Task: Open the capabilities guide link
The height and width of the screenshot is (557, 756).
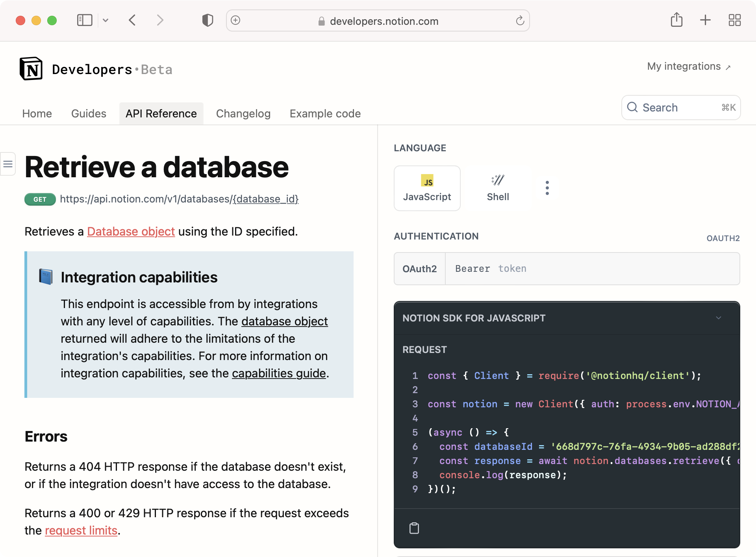Action: coord(279,373)
